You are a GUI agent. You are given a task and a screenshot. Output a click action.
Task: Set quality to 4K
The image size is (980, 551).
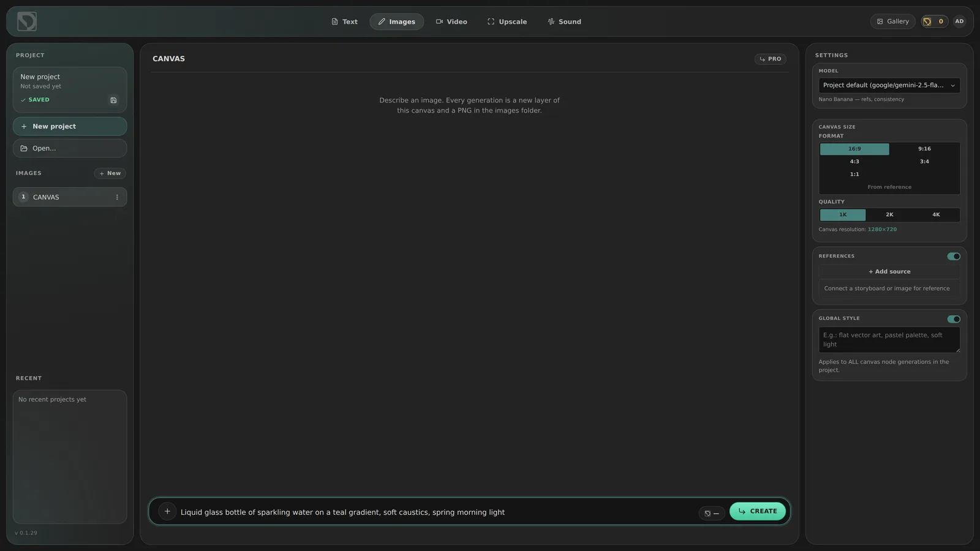click(936, 215)
